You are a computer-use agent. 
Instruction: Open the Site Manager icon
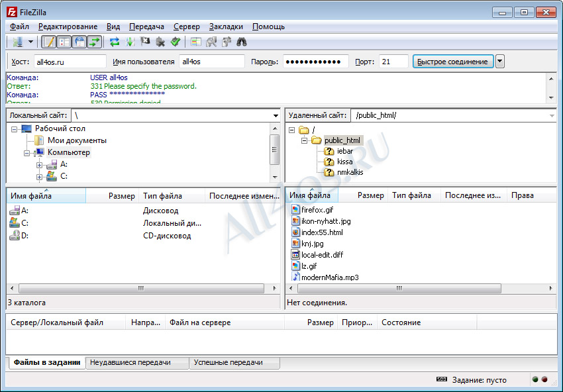point(18,42)
